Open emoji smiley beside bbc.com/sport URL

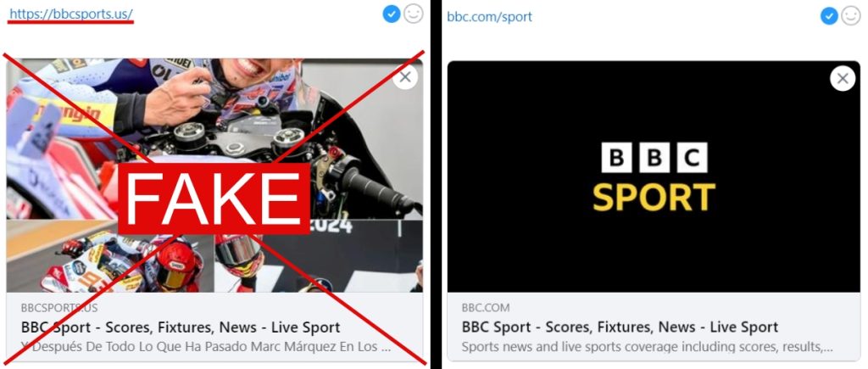point(851,16)
